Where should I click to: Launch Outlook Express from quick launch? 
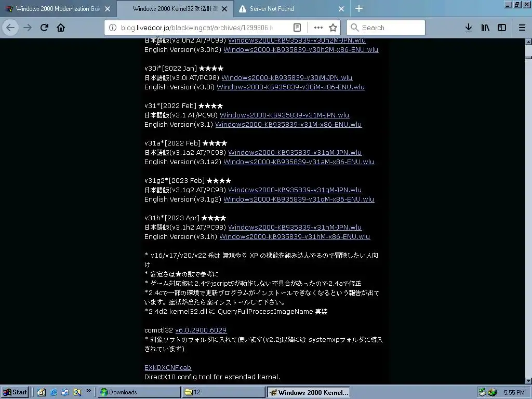pyautogui.click(x=65, y=392)
